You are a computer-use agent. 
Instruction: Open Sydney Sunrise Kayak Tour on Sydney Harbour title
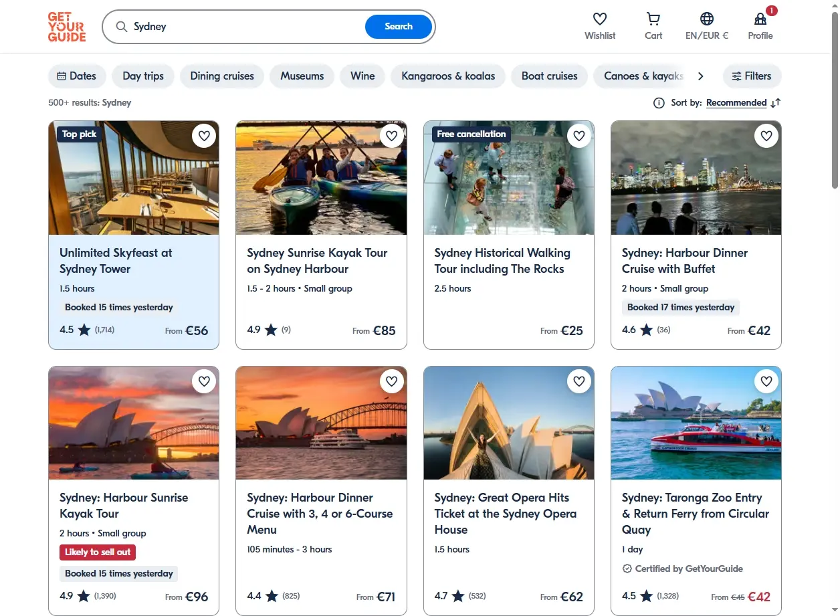317,261
